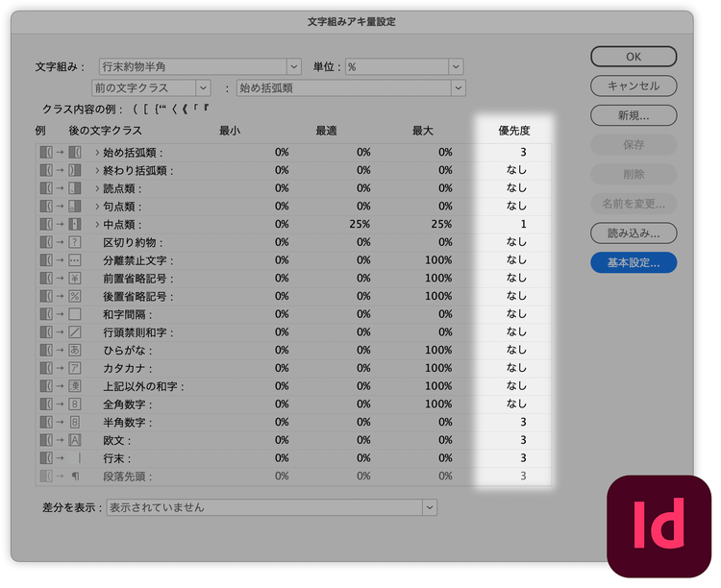Screen dimensions: 721x588
Task: Click the slash box icon for 行頭禁則和字
Action: [x=74, y=331]
